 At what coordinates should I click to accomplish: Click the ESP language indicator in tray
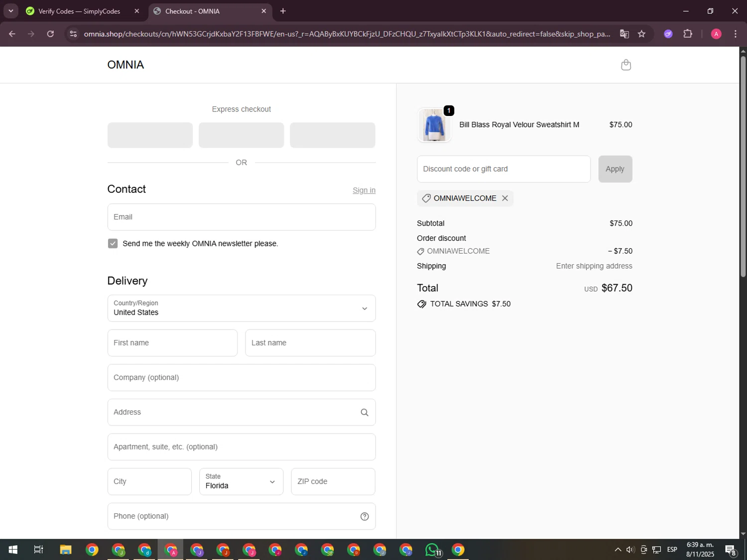click(x=672, y=550)
